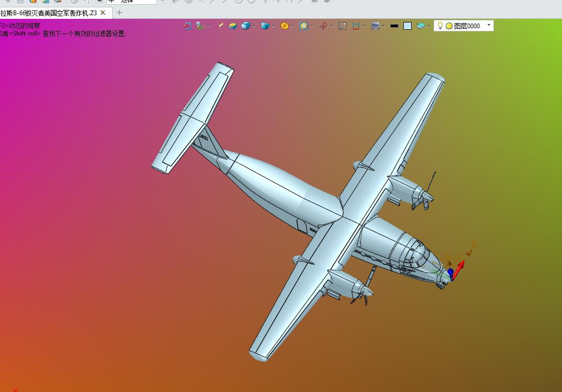
Task: Expand the section view dropdown arrow
Action: (364, 26)
